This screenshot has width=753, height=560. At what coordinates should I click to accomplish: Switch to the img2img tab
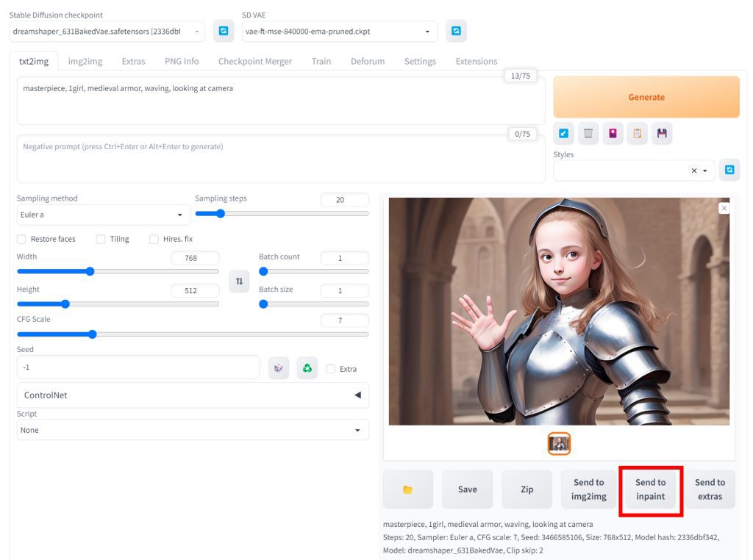click(85, 61)
